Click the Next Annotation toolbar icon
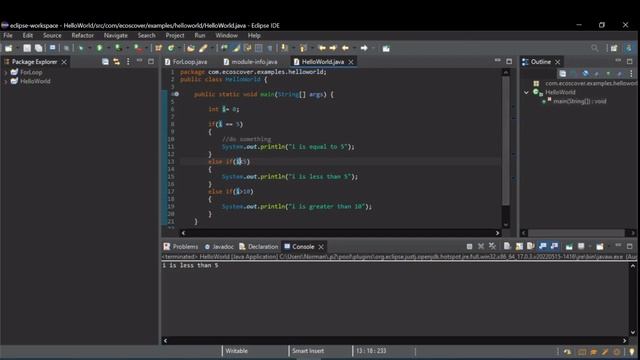 (284, 49)
